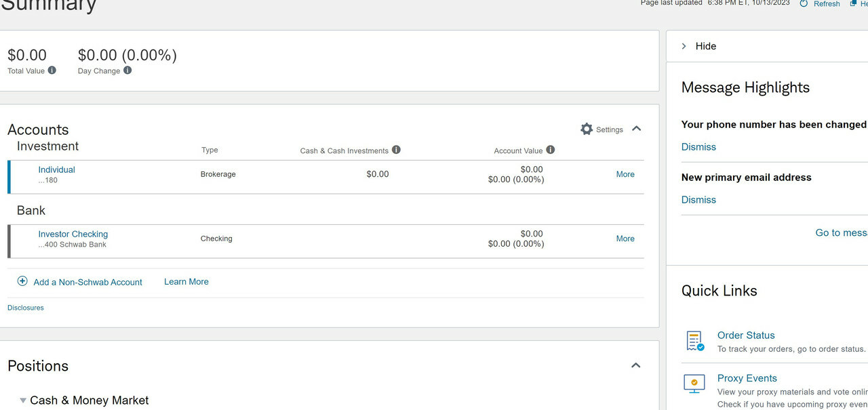868x410 pixels.
Task: Collapse the Positions section chevron
Action: pos(635,365)
